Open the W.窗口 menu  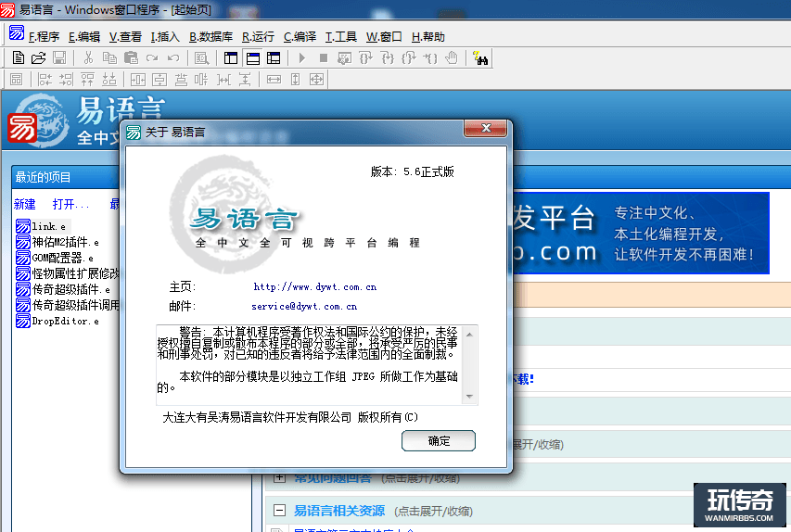point(384,37)
